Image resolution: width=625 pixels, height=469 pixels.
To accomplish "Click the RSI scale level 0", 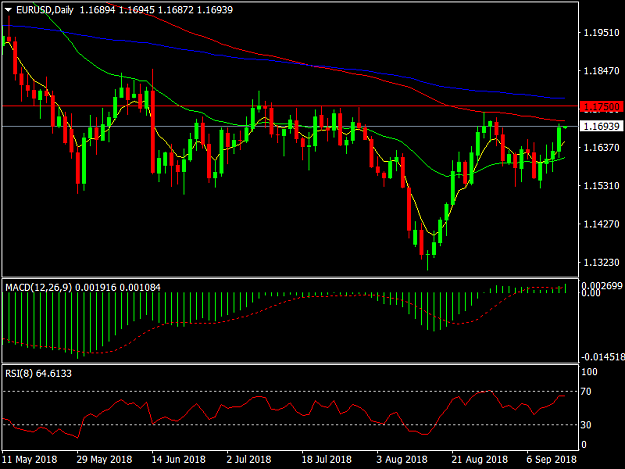I will click(584, 445).
